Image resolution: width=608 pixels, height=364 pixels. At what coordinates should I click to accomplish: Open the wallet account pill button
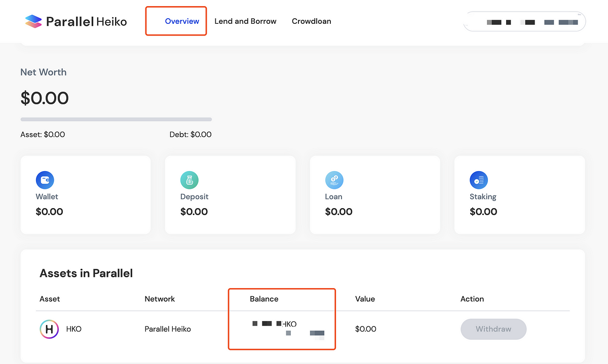coord(524,22)
